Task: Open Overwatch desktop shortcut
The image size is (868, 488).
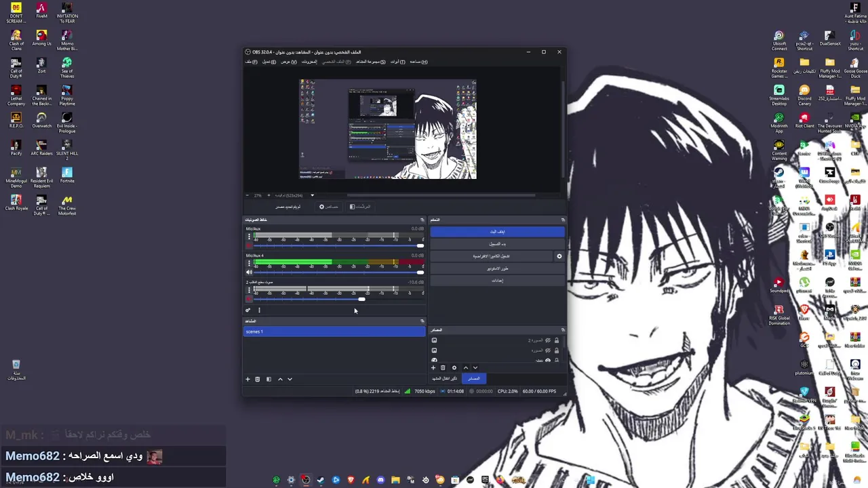Action: coord(41,121)
